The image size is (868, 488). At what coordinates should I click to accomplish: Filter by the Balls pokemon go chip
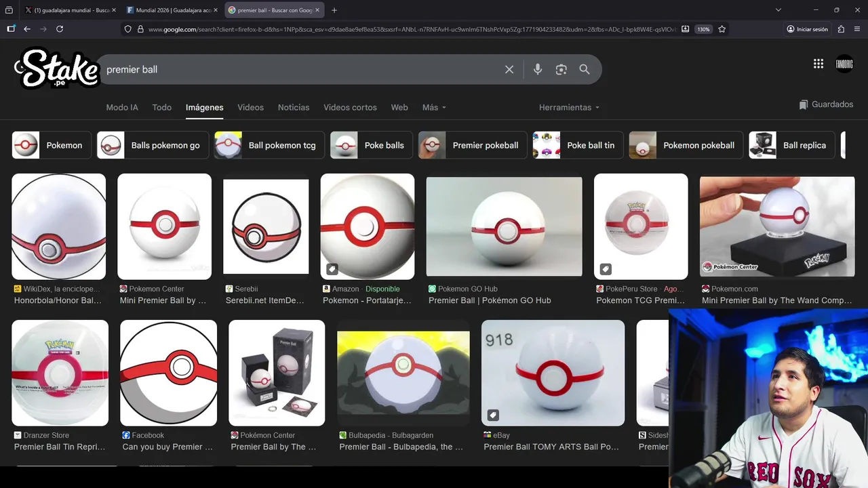[x=153, y=145]
